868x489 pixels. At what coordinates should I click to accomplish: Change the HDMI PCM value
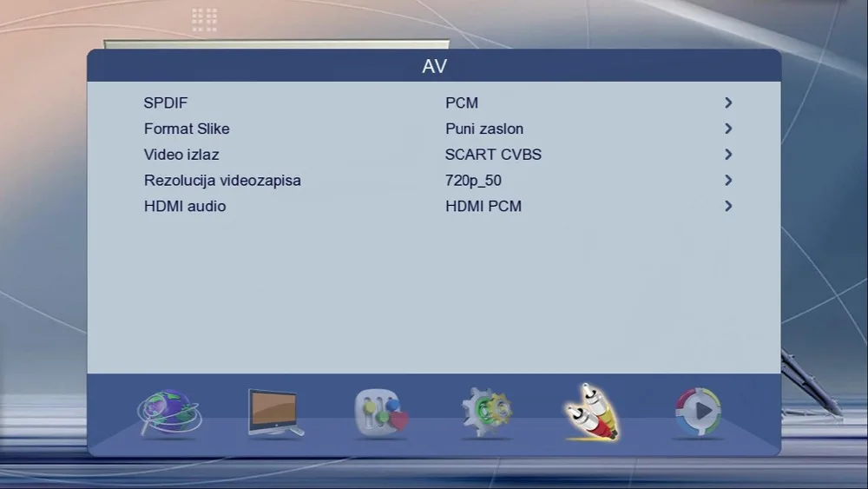click(483, 206)
